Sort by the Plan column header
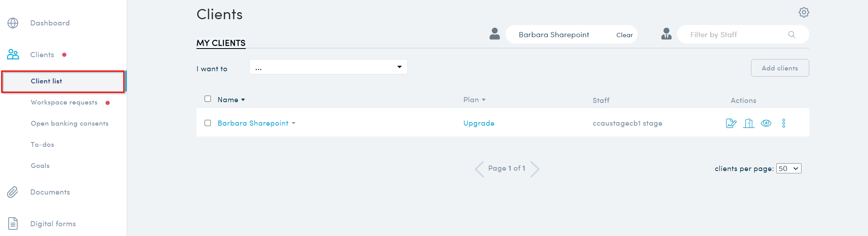868x236 pixels. [x=474, y=100]
